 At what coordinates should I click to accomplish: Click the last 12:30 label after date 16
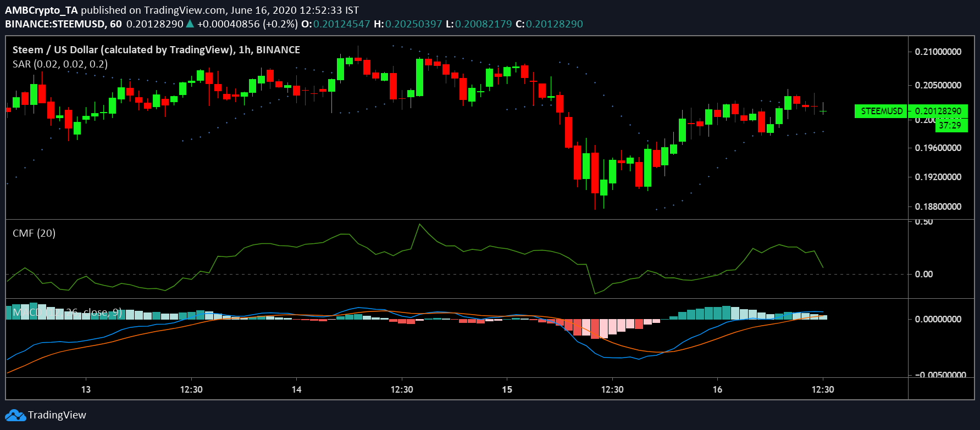[x=823, y=389]
